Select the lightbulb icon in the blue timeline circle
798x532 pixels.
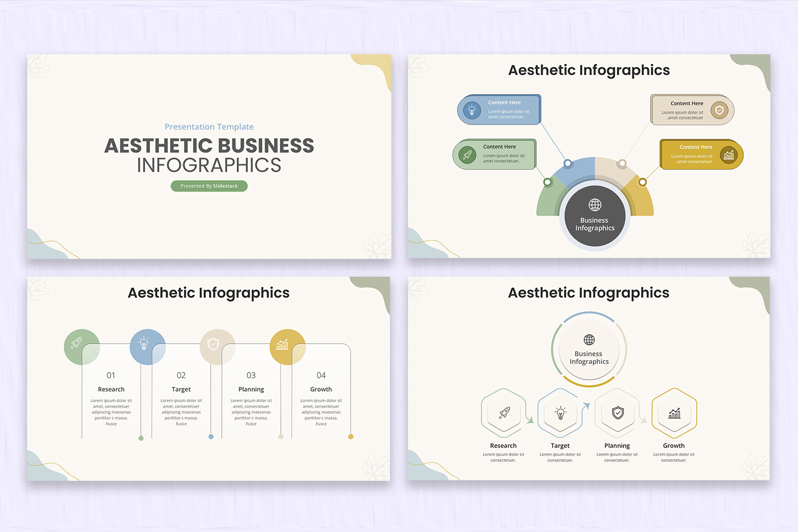click(x=144, y=343)
